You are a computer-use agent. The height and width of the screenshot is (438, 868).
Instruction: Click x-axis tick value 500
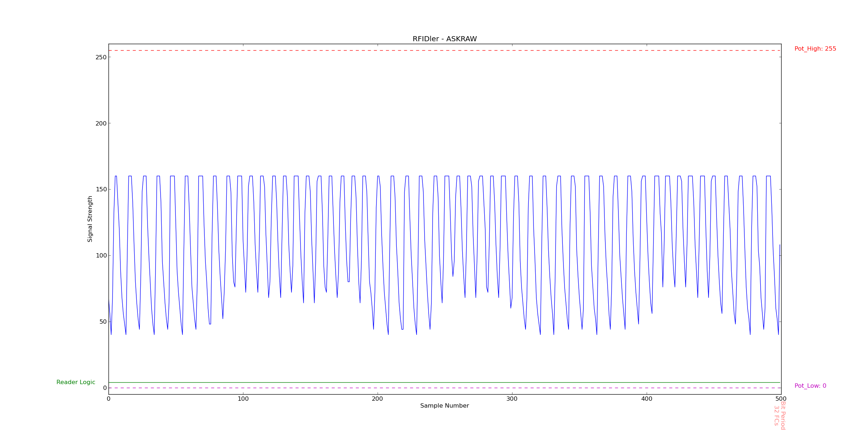click(781, 399)
